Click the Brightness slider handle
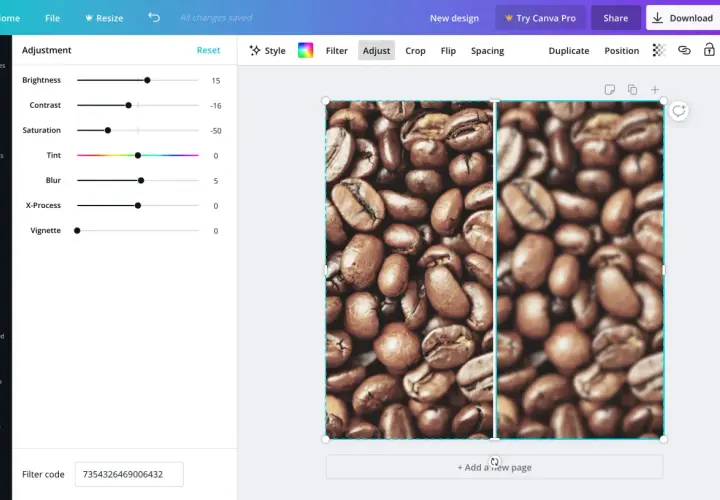This screenshot has height=500, width=720. (147, 80)
